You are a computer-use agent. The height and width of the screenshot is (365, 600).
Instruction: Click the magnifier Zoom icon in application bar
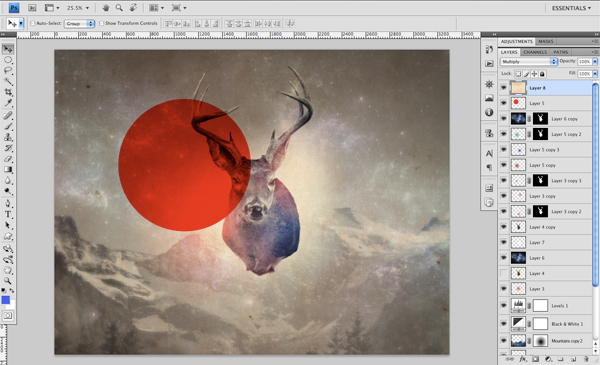[119, 8]
